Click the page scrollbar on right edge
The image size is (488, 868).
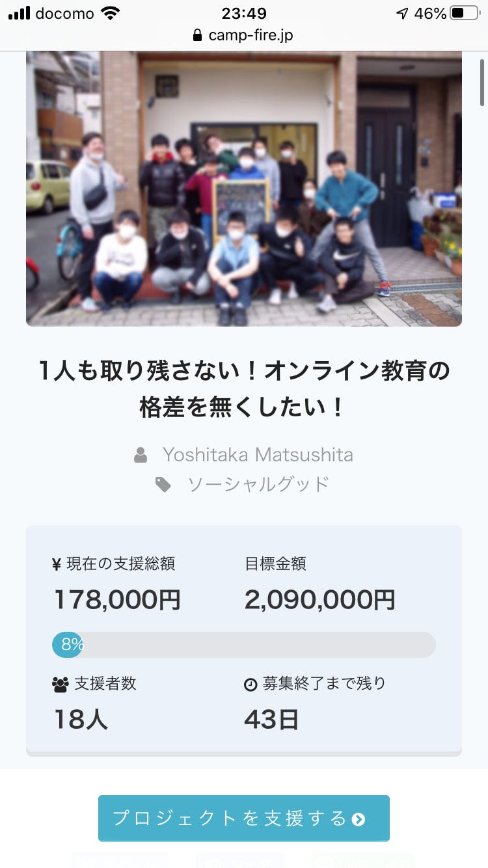(x=482, y=81)
